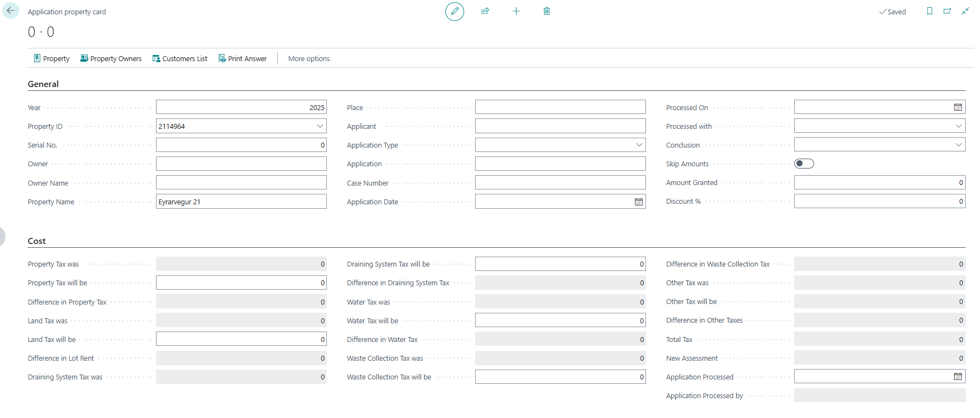Viewport: 980px width, 418px height.
Task: Open the Application Type dropdown
Action: tap(639, 145)
